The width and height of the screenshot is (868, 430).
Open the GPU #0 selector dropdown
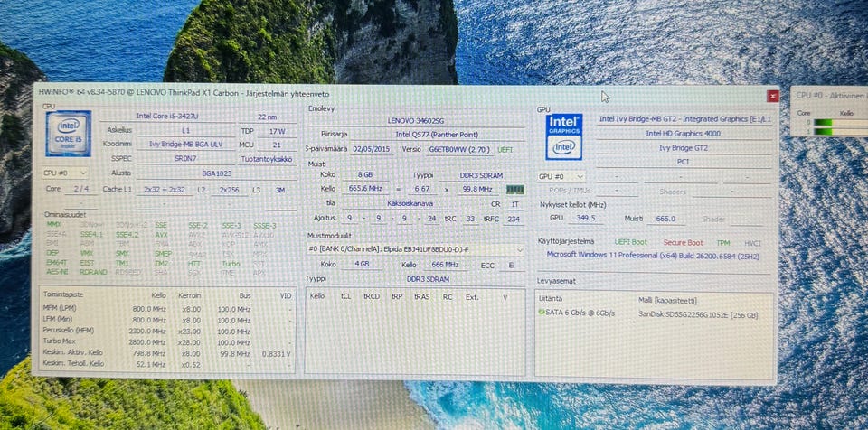click(x=561, y=176)
